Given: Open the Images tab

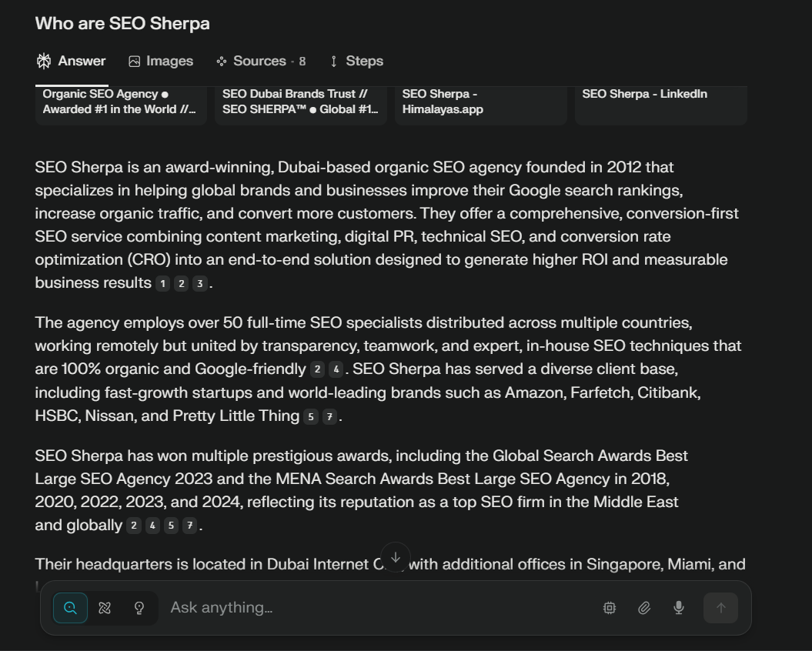Looking at the screenshot, I should coord(161,61).
